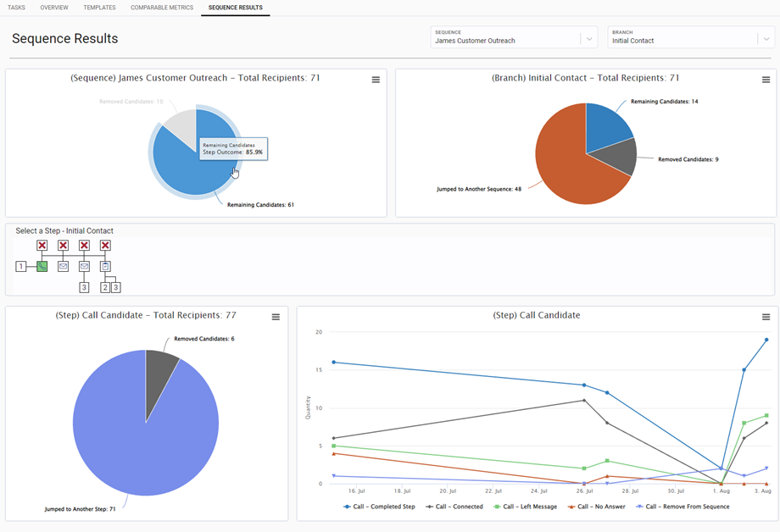Click the first envelope email step icon
780x532 pixels.
(x=63, y=266)
